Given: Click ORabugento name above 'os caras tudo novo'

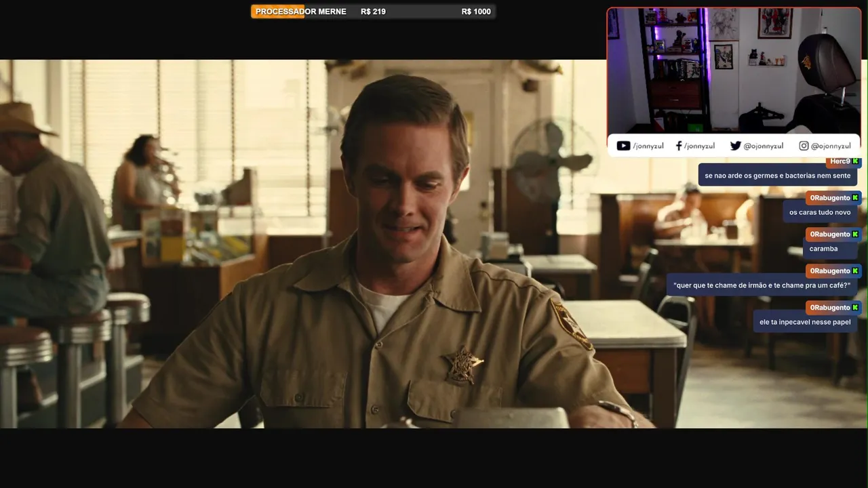Looking at the screenshot, I should [830, 198].
